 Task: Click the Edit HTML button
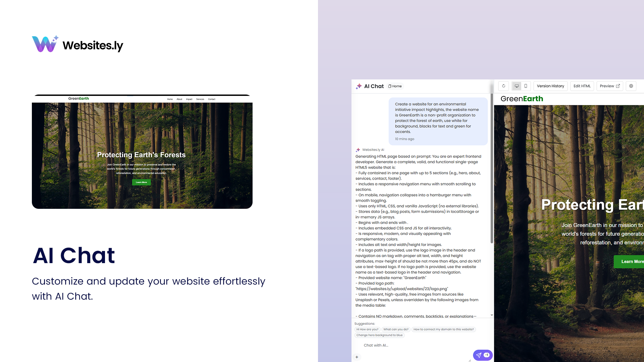point(582,86)
